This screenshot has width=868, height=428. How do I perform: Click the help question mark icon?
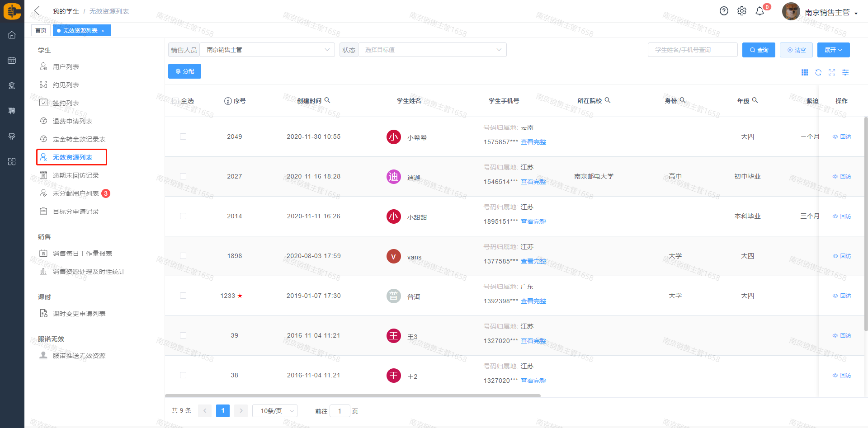[724, 11]
